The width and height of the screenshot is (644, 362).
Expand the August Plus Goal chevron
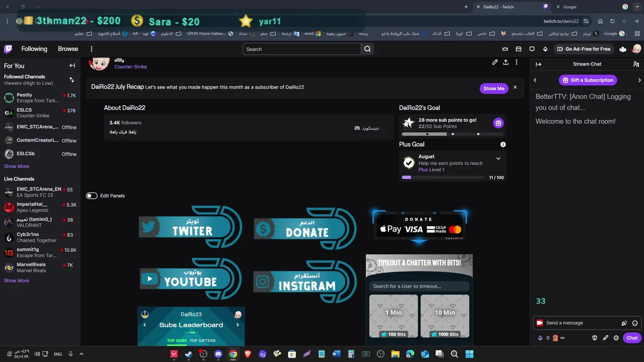click(x=498, y=158)
